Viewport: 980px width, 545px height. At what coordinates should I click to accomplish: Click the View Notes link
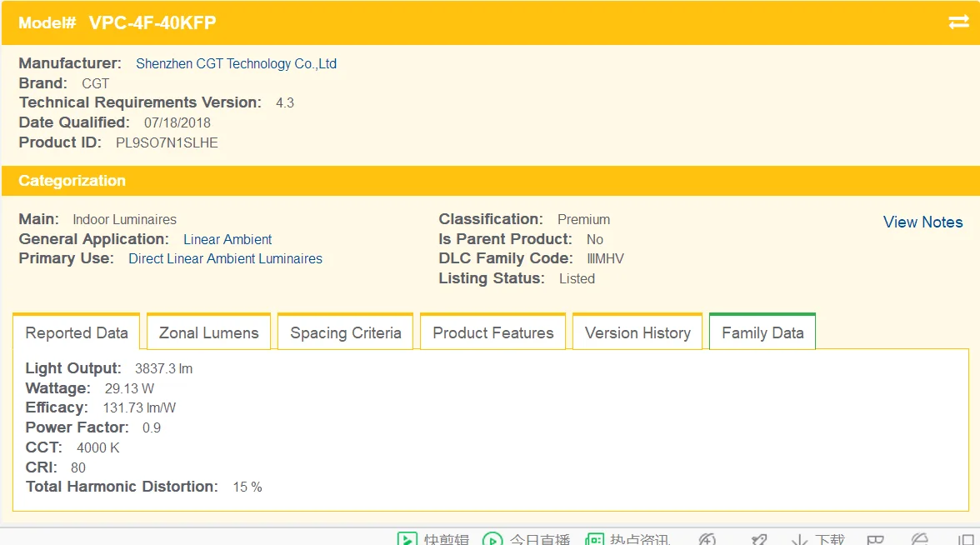pyautogui.click(x=922, y=222)
